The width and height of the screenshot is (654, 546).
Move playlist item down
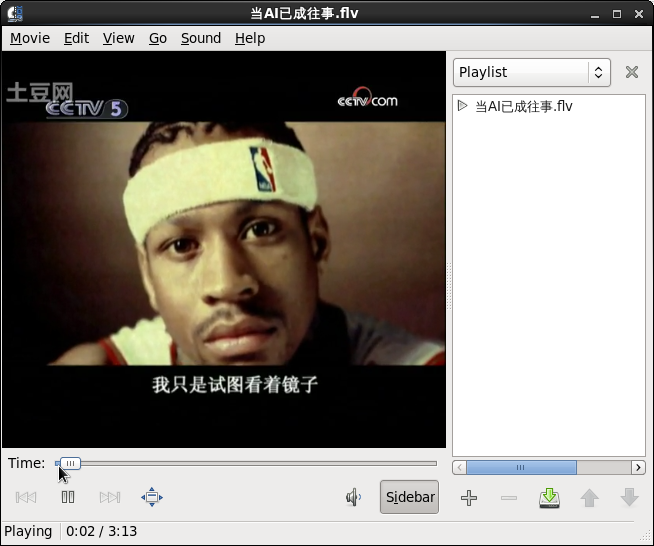[x=629, y=498]
